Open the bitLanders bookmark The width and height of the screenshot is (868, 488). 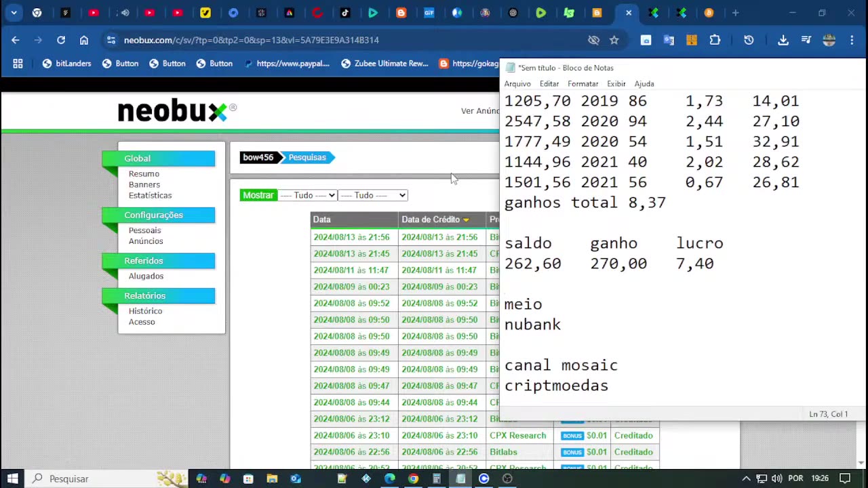tap(66, 64)
